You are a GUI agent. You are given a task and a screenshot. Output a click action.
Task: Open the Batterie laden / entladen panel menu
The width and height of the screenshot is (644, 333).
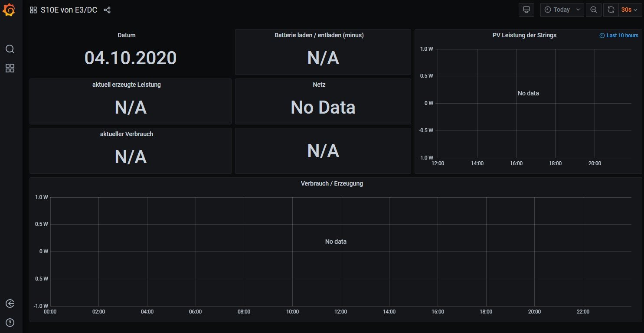coord(319,36)
